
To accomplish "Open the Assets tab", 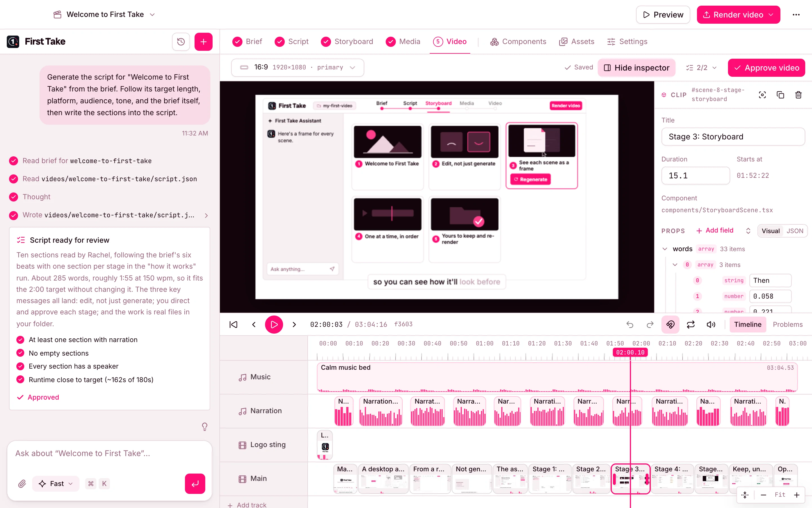I will click(577, 42).
